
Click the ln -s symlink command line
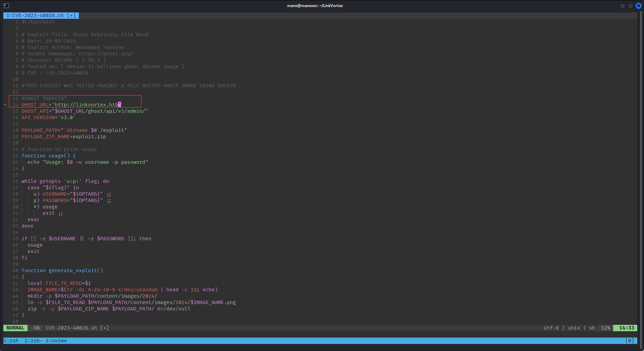[x=132, y=302]
